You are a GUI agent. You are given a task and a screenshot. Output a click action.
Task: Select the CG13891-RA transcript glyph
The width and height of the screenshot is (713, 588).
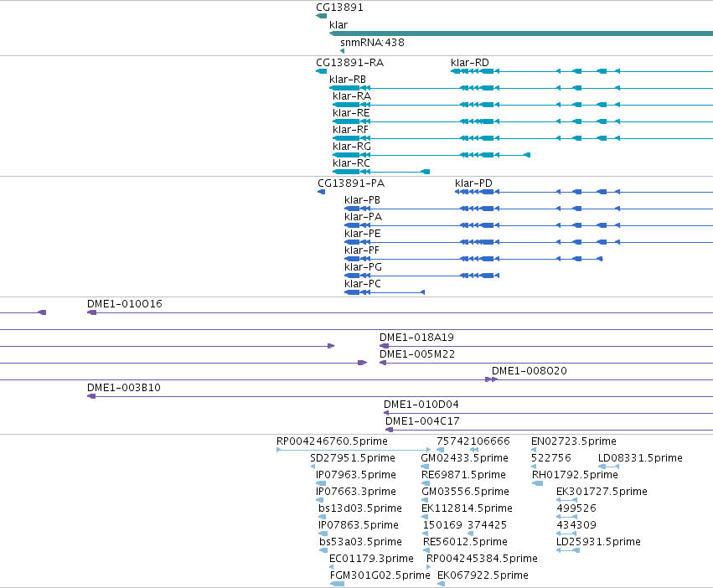[x=322, y=71]
